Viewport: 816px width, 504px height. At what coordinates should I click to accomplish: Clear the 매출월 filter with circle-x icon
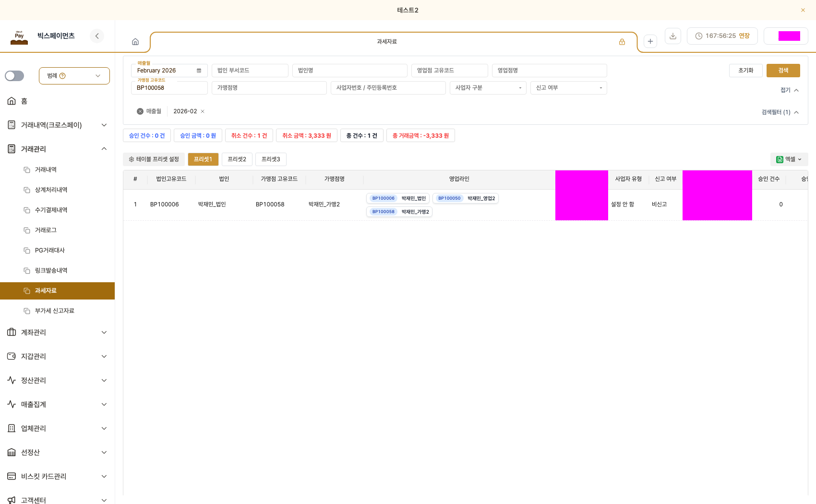[x=140, y=111]
